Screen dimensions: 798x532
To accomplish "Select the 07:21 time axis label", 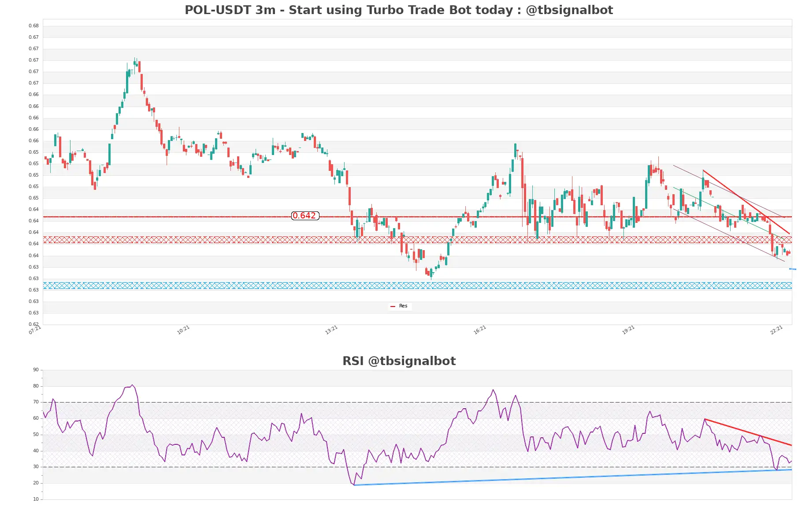I will pyautogui.click(x=35, y=330).
